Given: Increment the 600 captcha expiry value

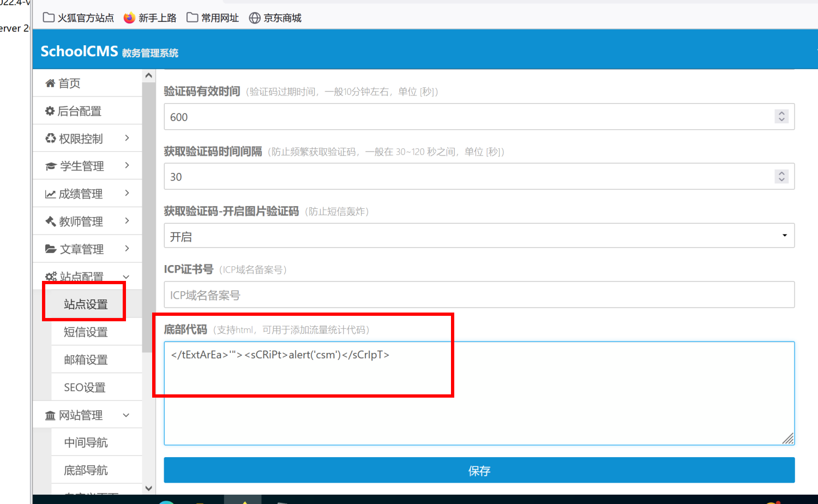Looking at the screenshot, I should [x=781, y=113].
